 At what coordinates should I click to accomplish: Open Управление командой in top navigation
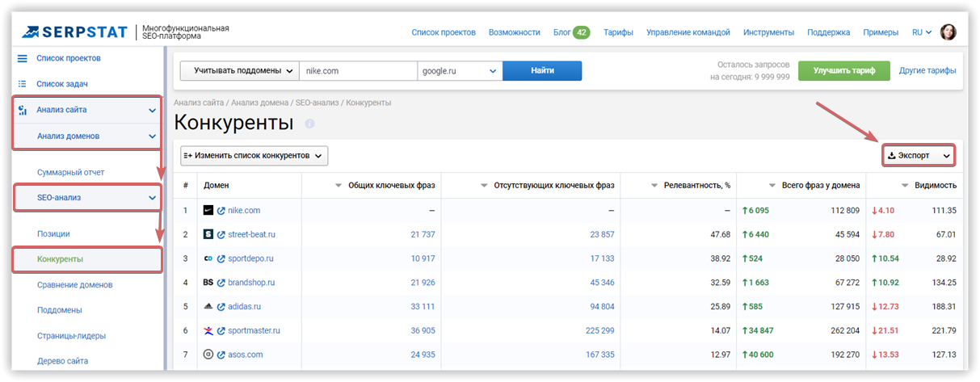(x=688, y=32)
